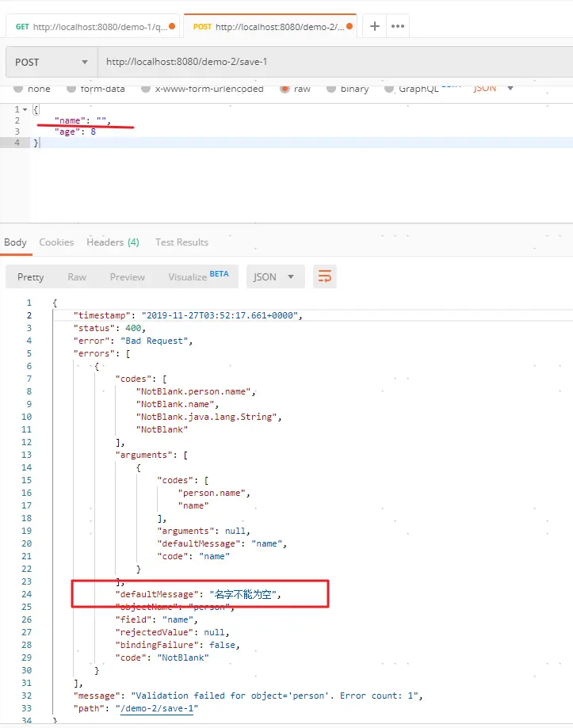Open the response Body tab
The image size is (573, 728).
tap(15, 242)
